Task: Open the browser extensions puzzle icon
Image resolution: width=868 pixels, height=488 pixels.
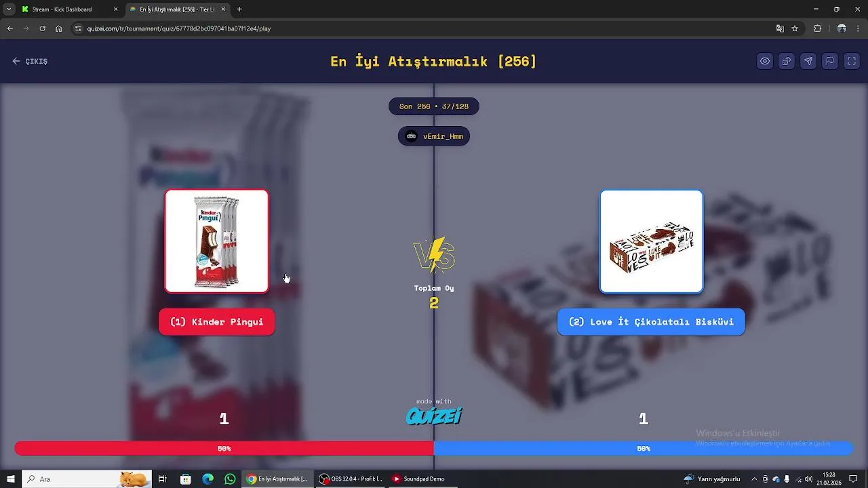Action: pos(817,28)
